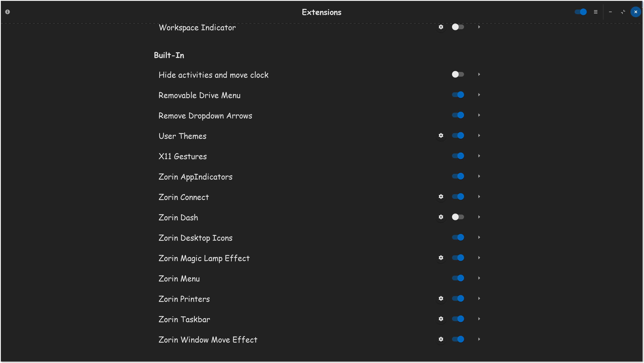Open Zorin Magic Lamp Effect settings gear

(441, 258)
